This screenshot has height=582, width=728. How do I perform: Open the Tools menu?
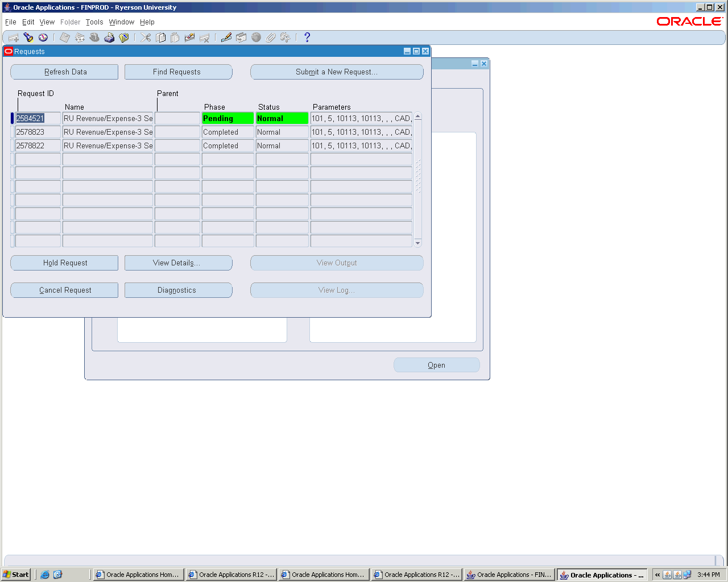click(94, 22)
